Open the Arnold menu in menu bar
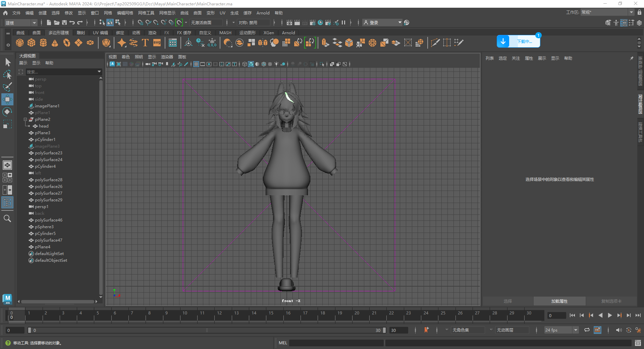 (263, 13)
